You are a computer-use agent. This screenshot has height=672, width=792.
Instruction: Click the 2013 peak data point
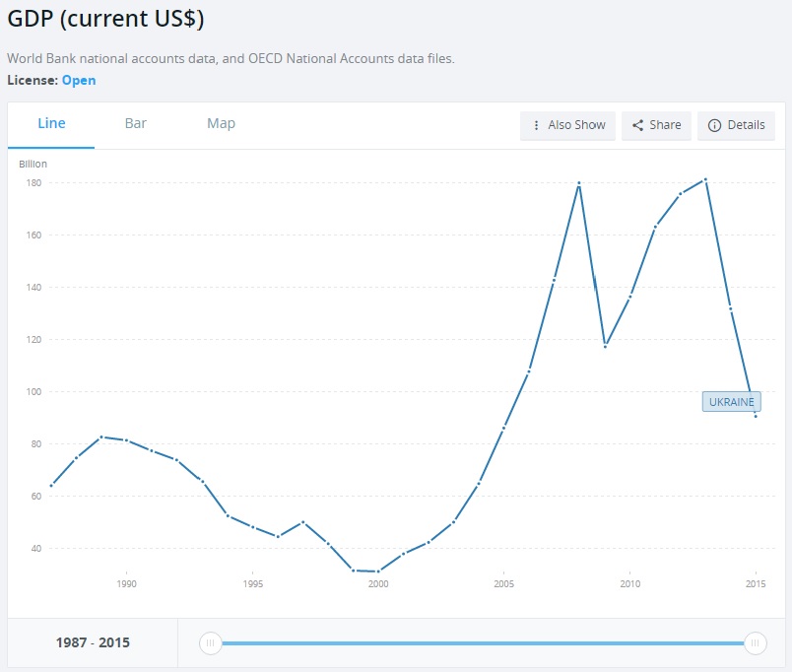(x=705, y=179)
